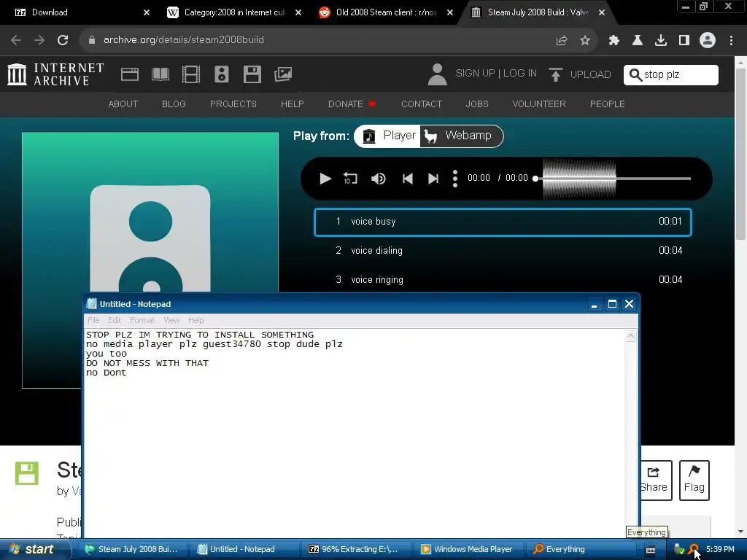Share this page icon in address bar
The image size is (747, 560).
[561, 41]
